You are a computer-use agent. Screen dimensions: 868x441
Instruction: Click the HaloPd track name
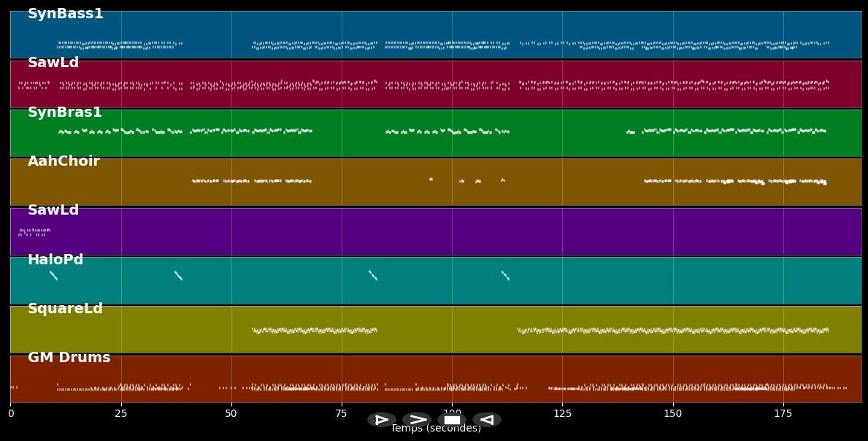55,260
